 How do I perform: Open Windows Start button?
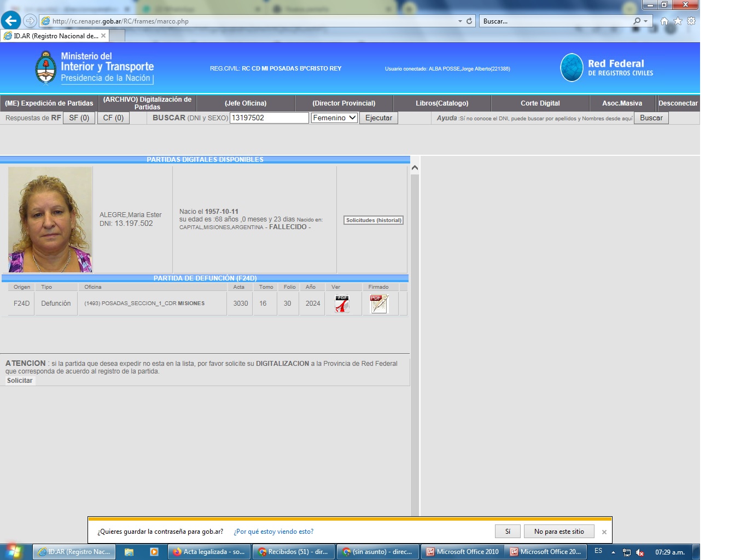tap(13, 551)
